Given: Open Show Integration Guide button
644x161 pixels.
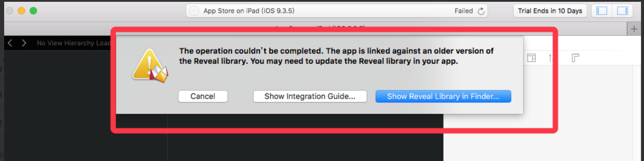Looking at the screenshot, I should 310,96.
